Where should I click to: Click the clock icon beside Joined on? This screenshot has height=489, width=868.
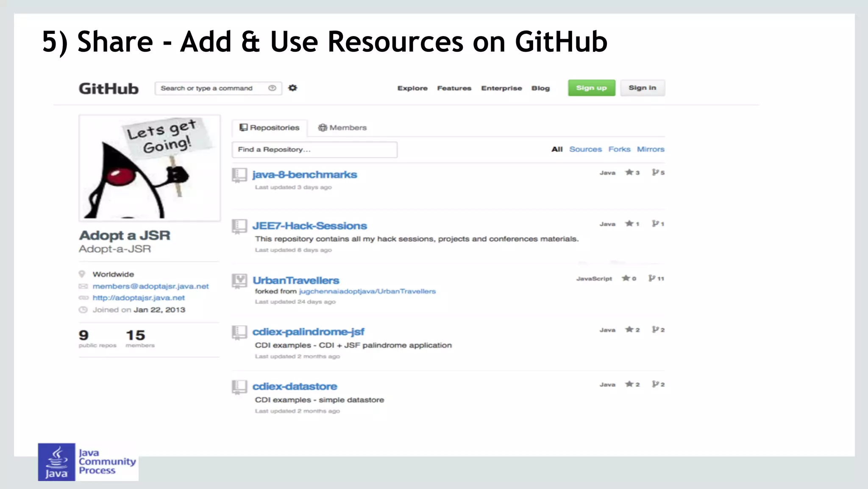pos(83,310)
